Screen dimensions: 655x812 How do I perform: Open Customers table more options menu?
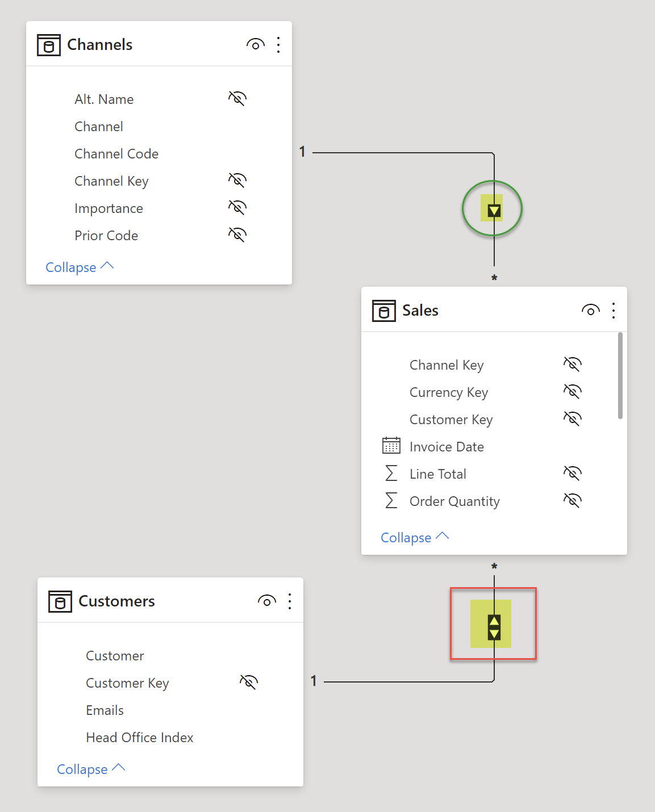(x=290, y=601)
